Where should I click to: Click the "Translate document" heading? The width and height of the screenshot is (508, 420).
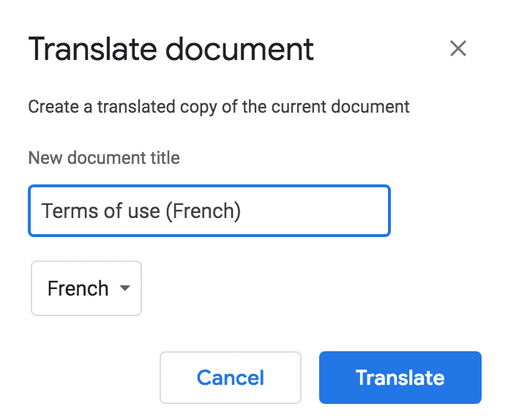pyautogui.click(x=171, y=49)
